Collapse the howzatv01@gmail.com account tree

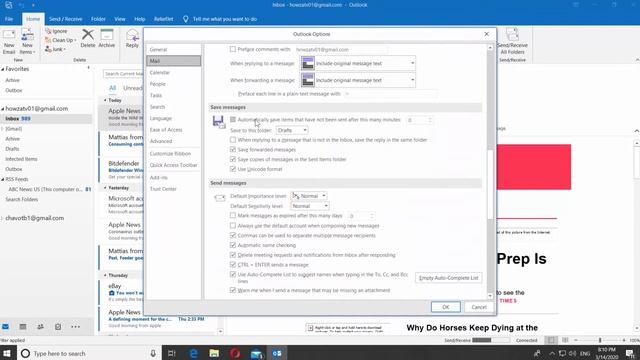tap(3, 109)
